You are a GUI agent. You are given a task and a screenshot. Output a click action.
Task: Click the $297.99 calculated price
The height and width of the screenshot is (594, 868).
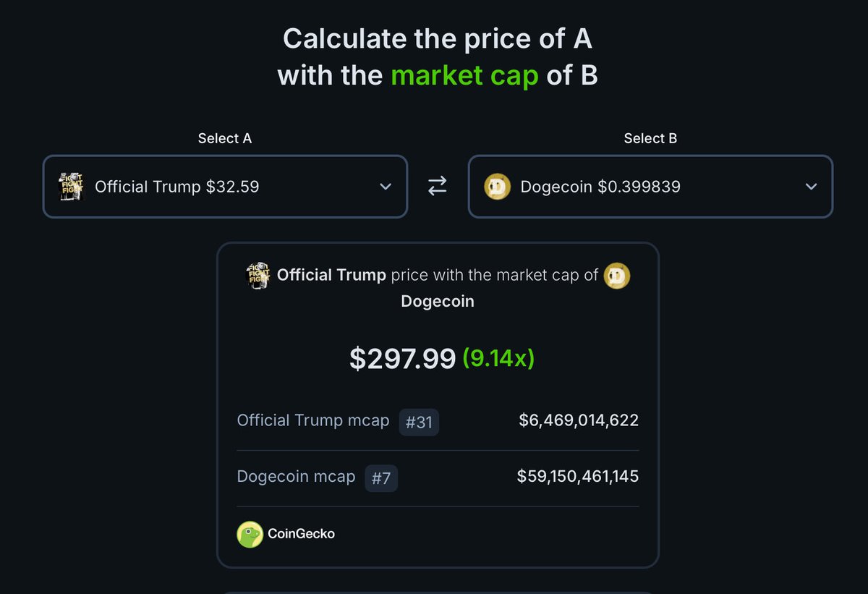402,358
